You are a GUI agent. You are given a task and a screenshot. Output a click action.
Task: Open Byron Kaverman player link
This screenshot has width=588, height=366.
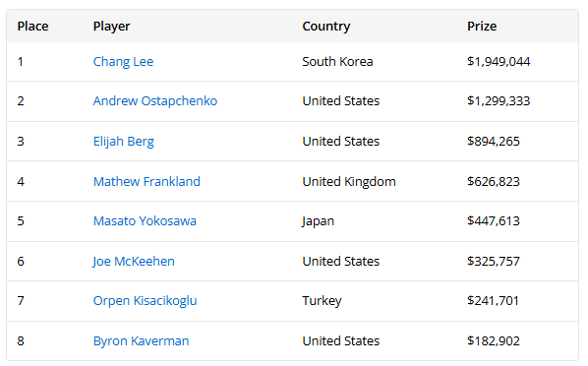pyautogui.click(x=141, y=340)
